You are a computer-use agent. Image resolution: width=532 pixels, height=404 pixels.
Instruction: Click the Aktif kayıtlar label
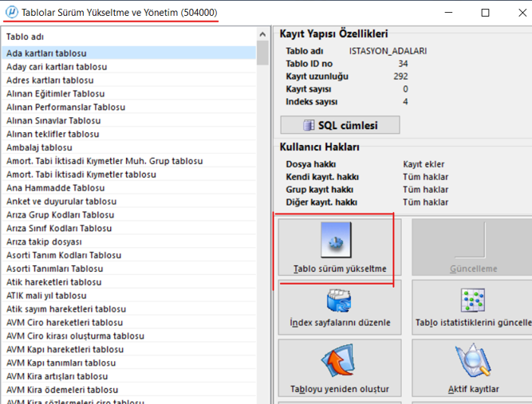pos(473,389)
